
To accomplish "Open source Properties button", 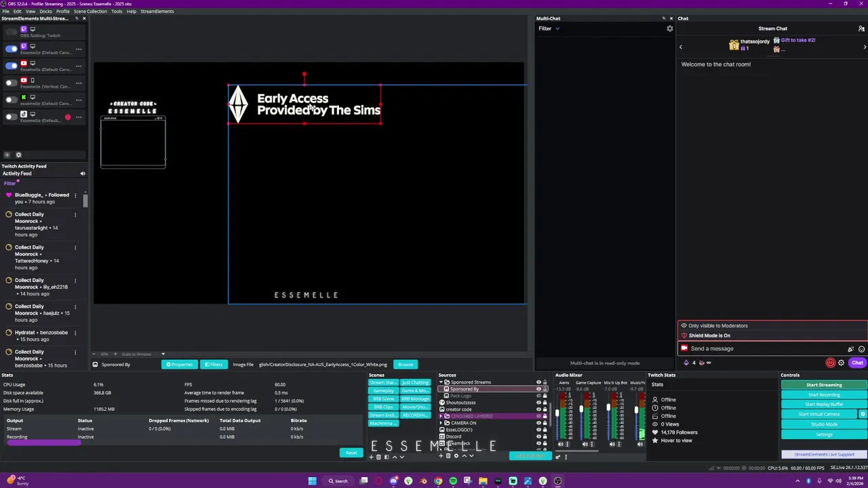I will [180, 365].
